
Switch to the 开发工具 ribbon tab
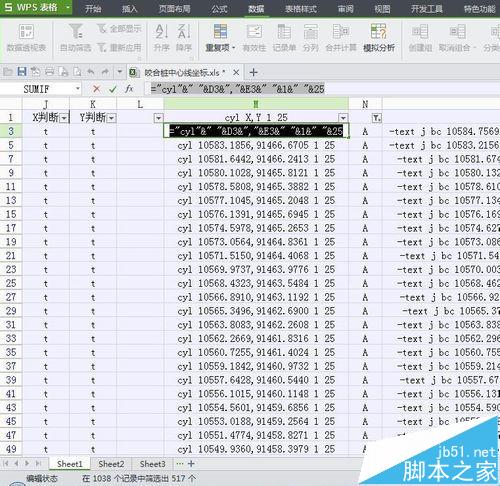click(427, 9)
